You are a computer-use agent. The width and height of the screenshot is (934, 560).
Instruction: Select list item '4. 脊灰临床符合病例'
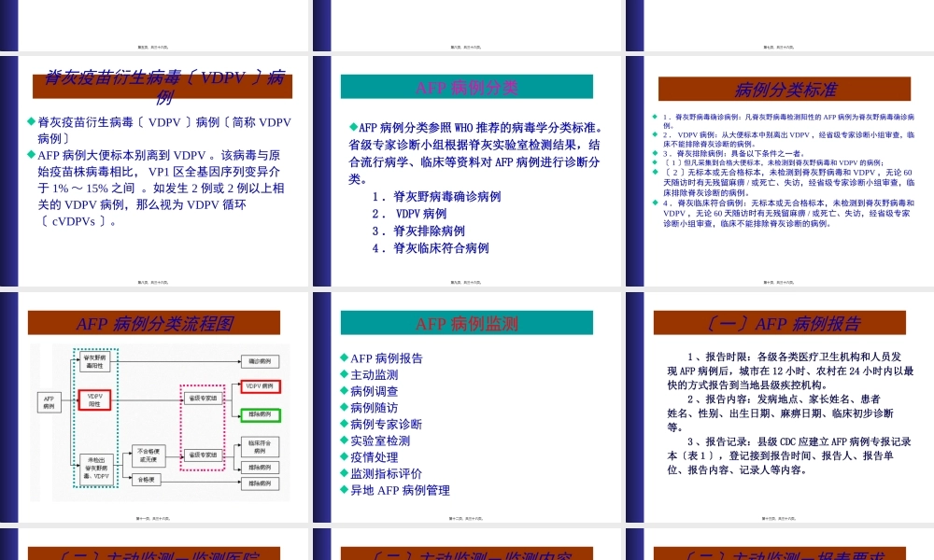(x=431, y=248)
